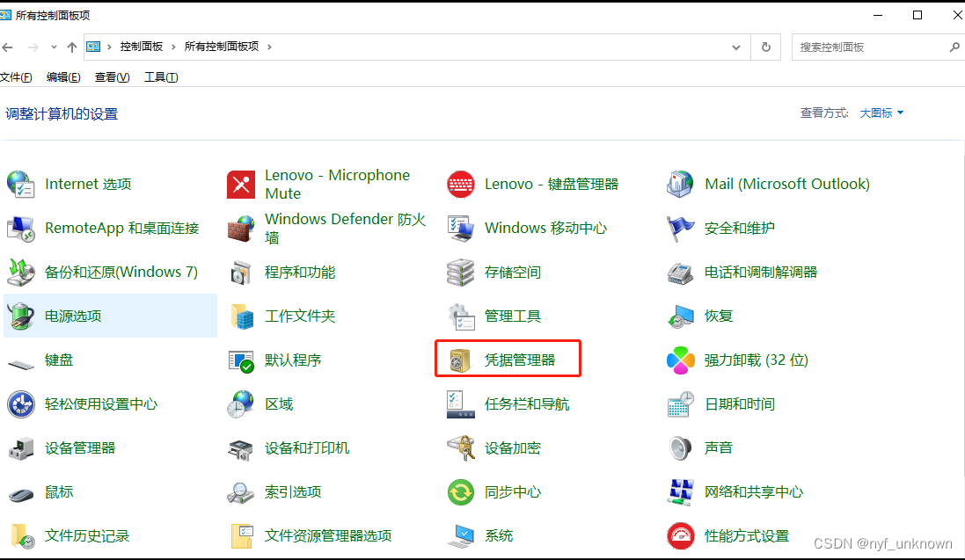The width and height of the screenshot is (965, 560).
Task: Expand the address bar history dropdown
Action: (737, 47)
